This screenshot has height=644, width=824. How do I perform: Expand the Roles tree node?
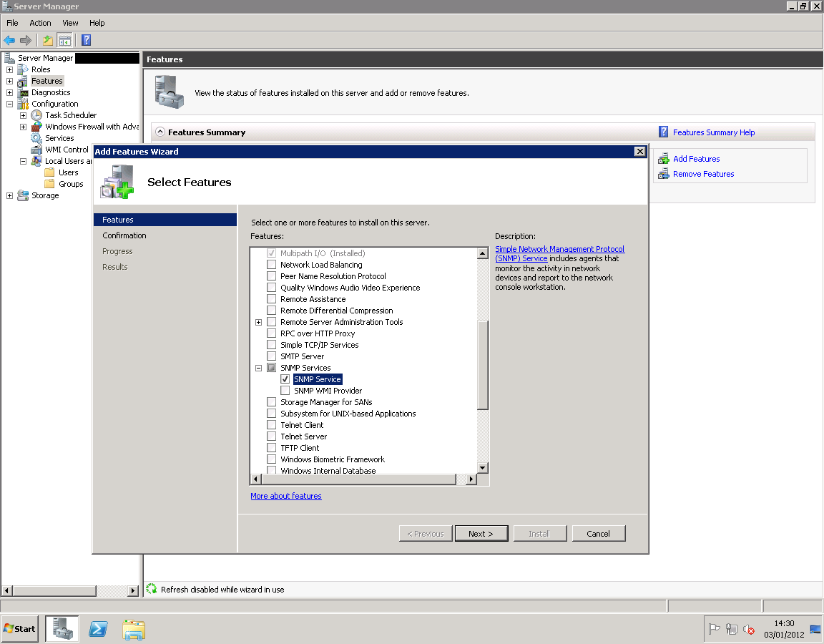pyautogui.click(x=9, y=69)
